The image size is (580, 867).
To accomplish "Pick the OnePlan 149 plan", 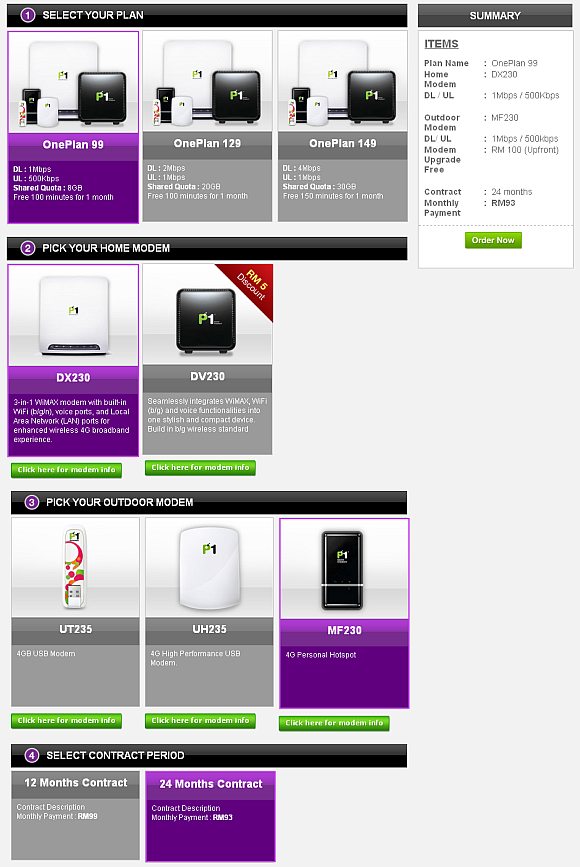I will [343, 126].
